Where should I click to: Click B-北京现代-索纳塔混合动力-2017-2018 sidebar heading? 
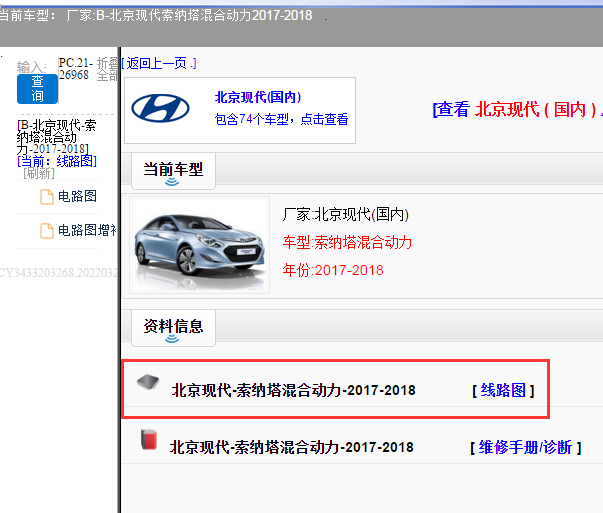point(56,137)
